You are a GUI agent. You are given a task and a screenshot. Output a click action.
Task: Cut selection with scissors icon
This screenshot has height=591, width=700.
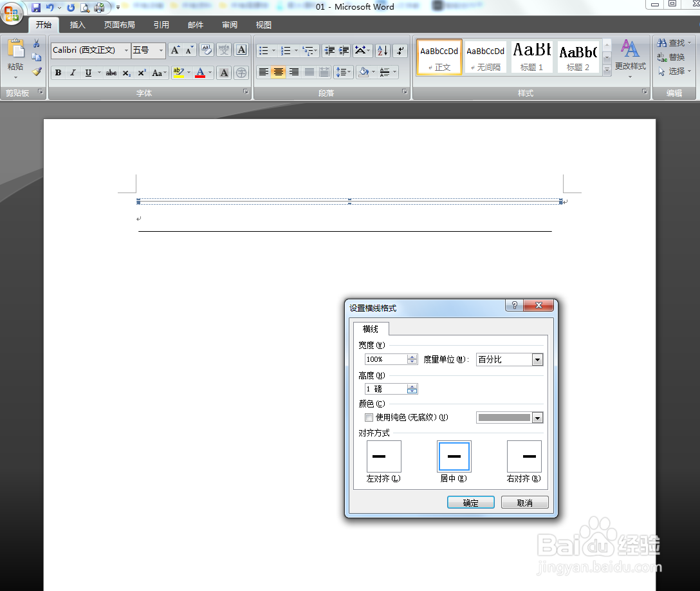tap(37, 43)
